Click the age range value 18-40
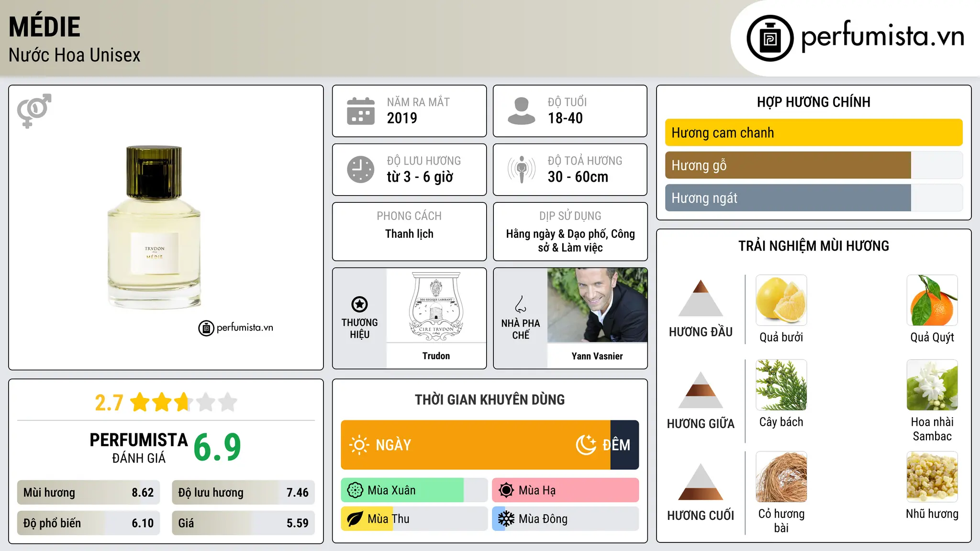980x551 pixels. [x=565, y=118]
